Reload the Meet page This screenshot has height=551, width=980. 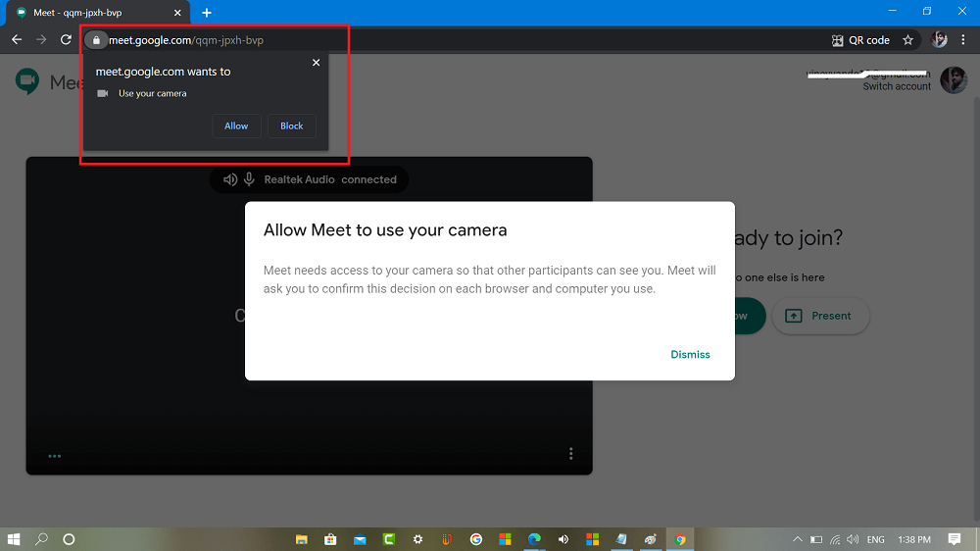(x=66, y=40)
